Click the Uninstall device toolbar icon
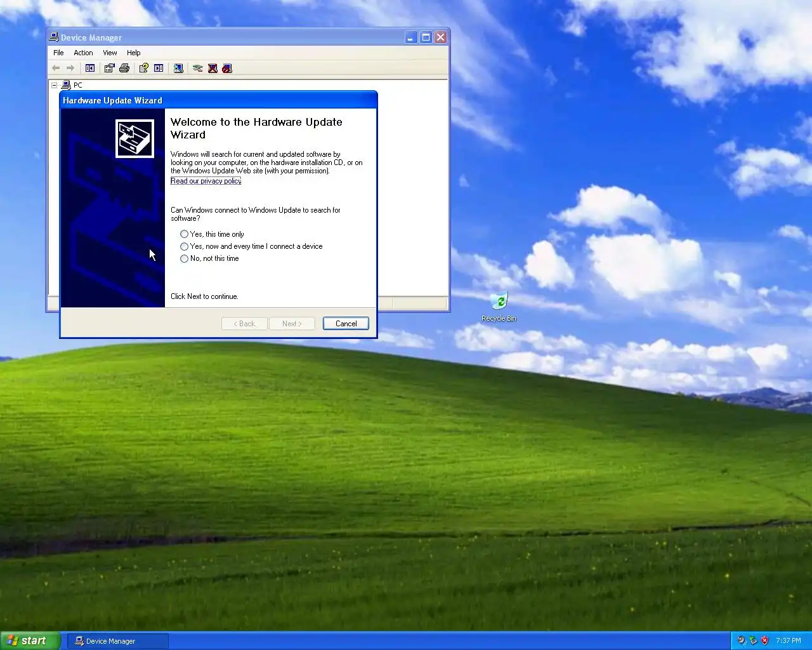Viewport: 812px width, 650px height. [x=213, y=68]
